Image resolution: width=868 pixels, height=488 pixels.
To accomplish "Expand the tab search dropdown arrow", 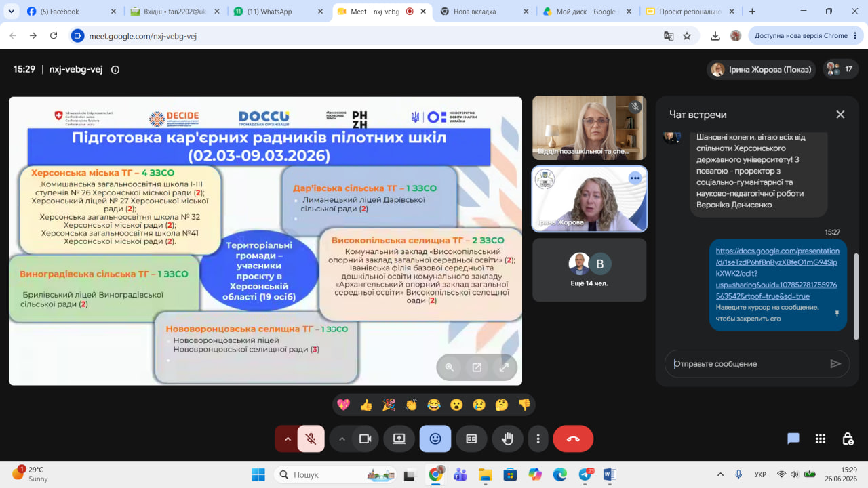I will click(x=10, y=12).
